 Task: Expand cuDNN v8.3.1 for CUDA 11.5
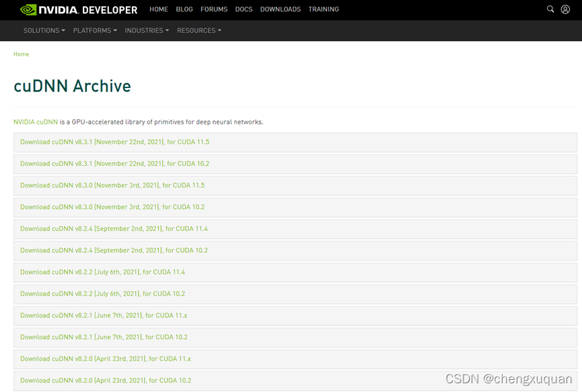point(295,143)
